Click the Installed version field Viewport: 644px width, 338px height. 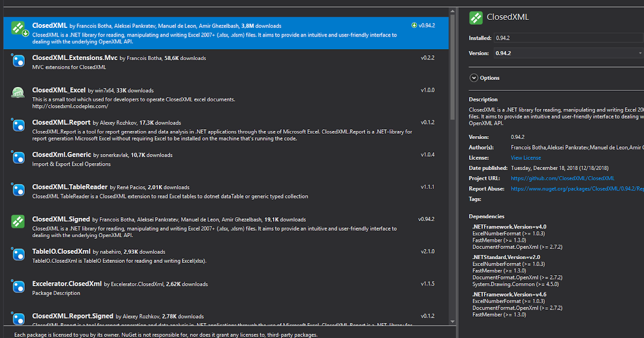568,38
